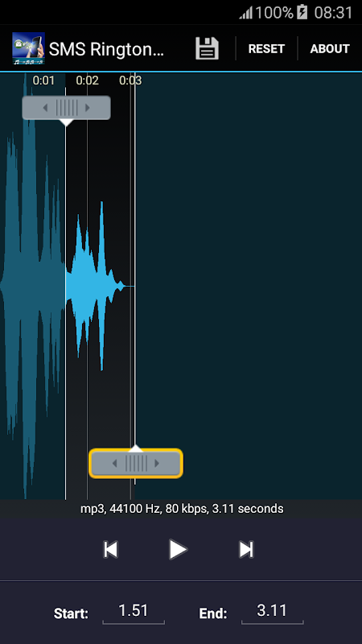
Task: Play the audio selection
Action: [x=178, y=550]
